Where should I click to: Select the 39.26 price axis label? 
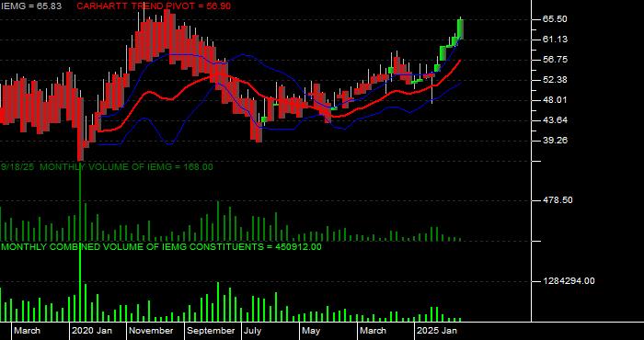[556, 141]
